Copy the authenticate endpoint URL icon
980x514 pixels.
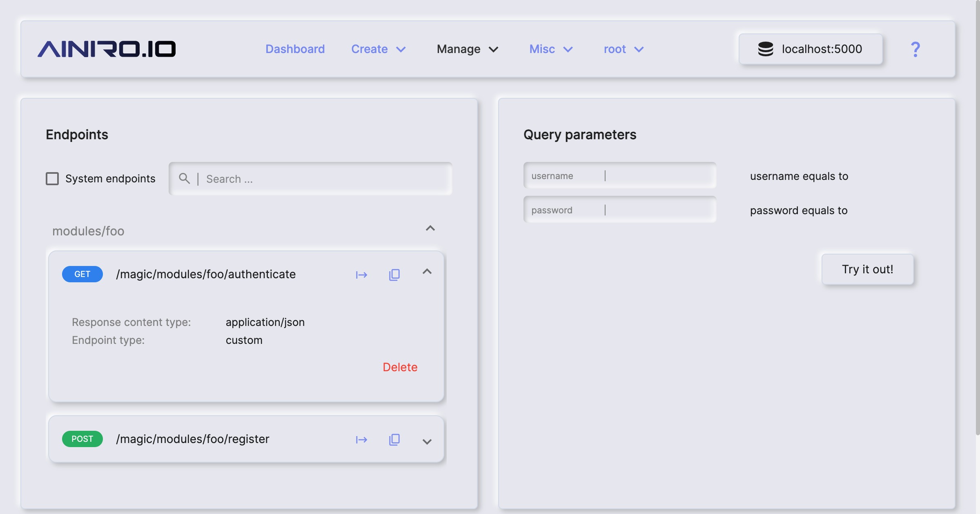coord(393,274)
